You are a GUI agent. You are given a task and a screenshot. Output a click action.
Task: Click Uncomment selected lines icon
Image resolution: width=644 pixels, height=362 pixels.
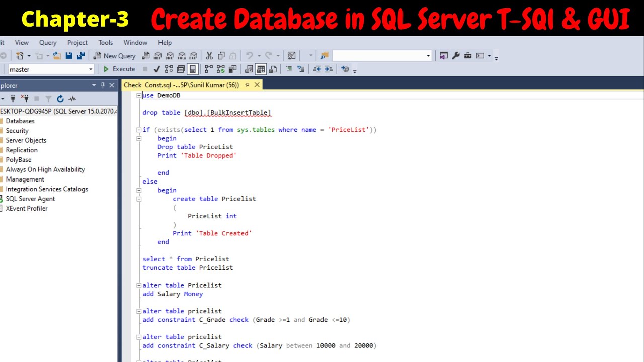(x=301, y=69)
